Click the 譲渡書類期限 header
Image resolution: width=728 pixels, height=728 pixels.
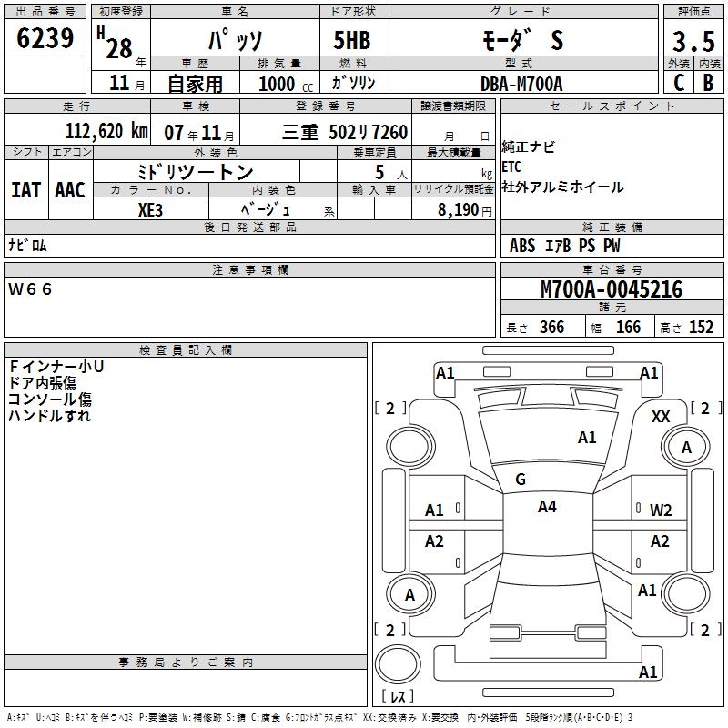pyautogui.click(x=453, y=106)
